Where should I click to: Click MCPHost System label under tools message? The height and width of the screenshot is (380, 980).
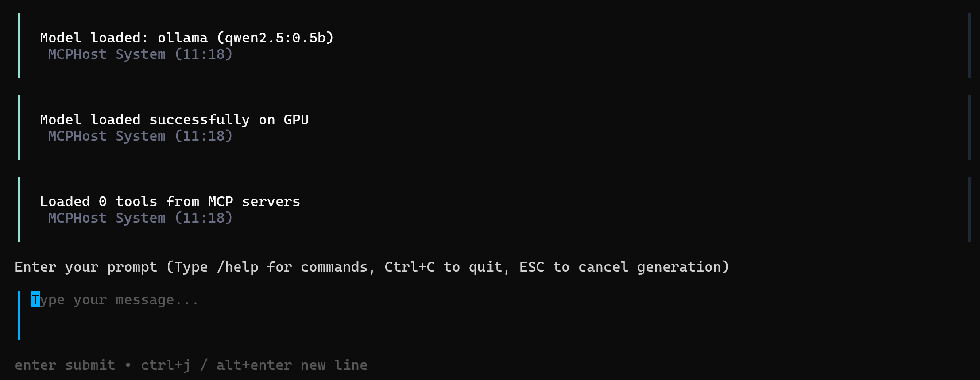[107, 218]
